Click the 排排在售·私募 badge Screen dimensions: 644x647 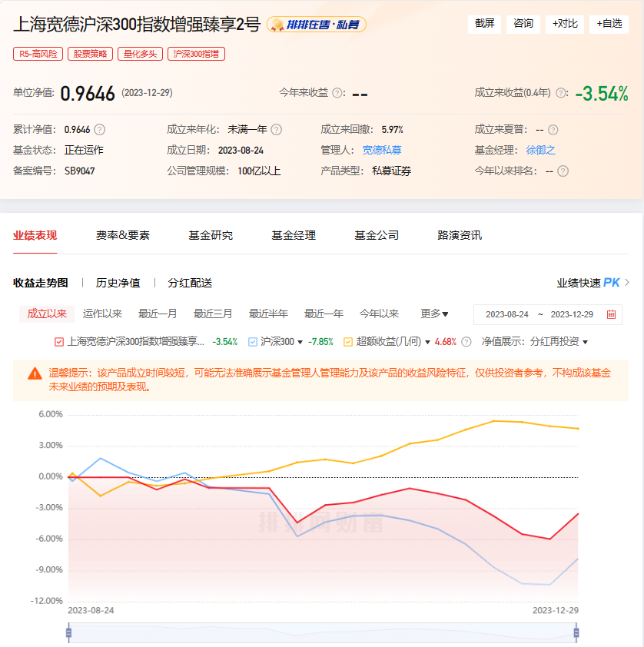(317, 25)
